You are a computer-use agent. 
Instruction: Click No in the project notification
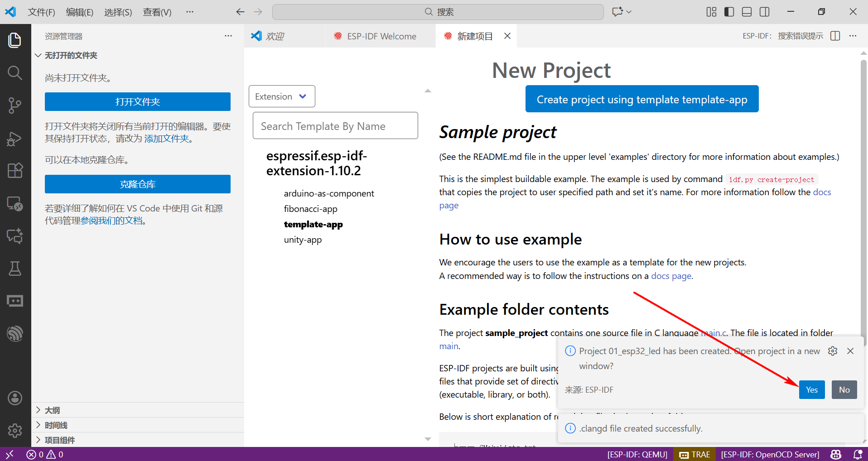[844, 390]
